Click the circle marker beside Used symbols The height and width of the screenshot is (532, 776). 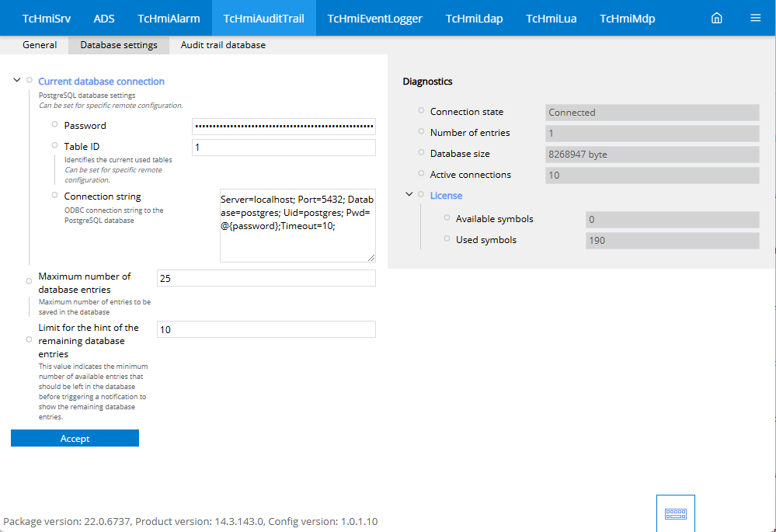point(447,238)
